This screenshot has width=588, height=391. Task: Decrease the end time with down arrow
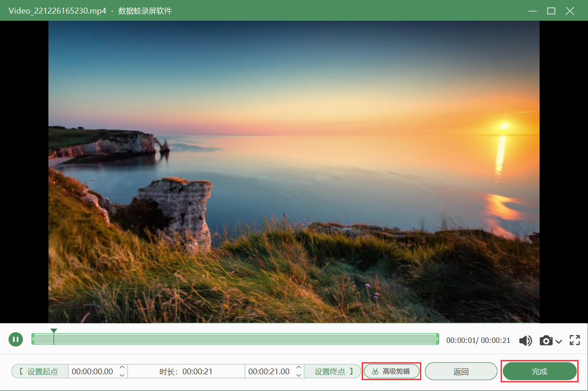pyautogui.click(x=299, y=375)
